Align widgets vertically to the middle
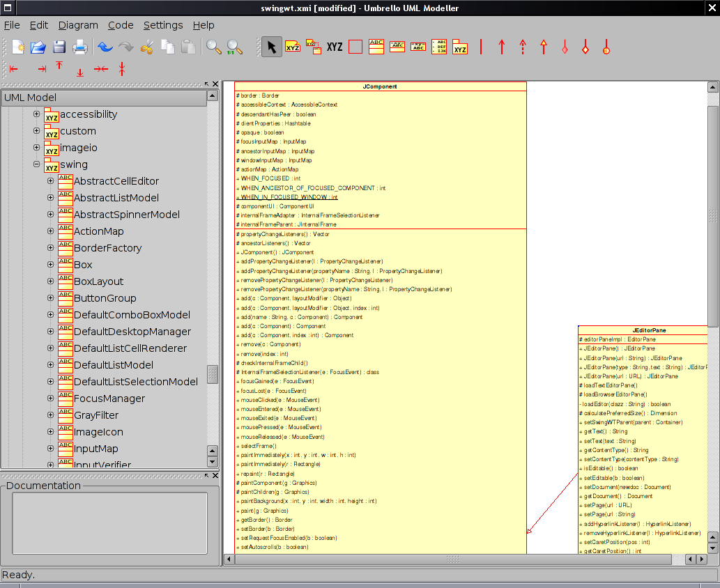 tap(122, 69)
